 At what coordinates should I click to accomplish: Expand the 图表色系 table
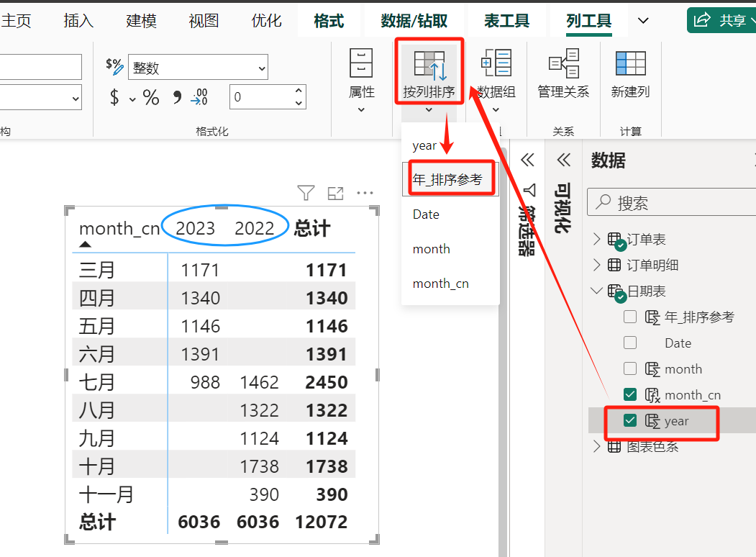597,447
